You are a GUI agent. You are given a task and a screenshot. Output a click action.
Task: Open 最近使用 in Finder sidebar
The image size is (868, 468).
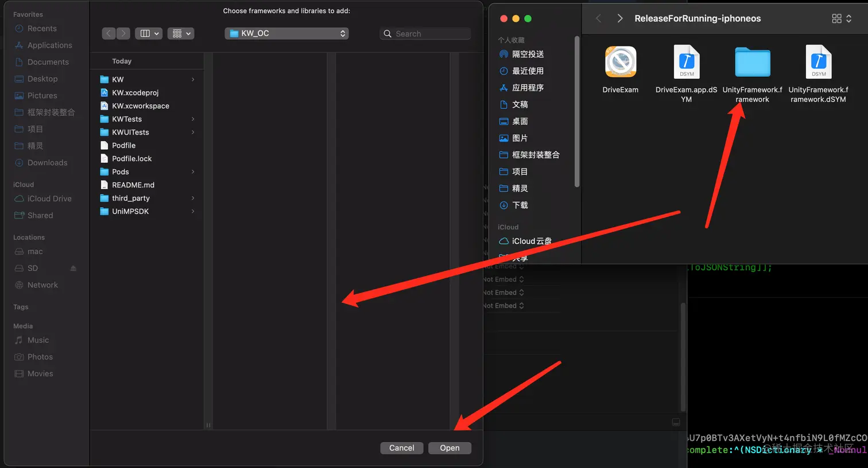point(522,71)
